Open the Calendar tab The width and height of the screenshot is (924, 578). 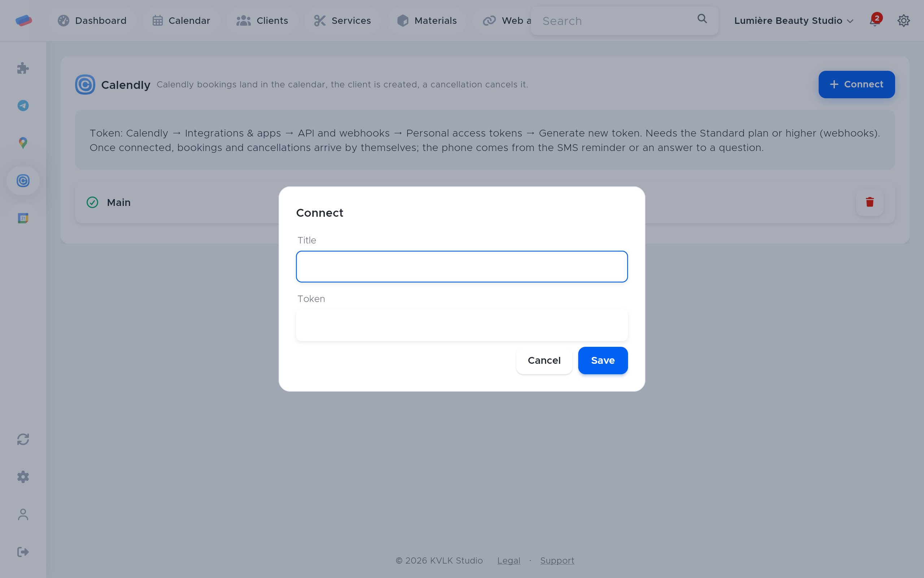point(181,21)
